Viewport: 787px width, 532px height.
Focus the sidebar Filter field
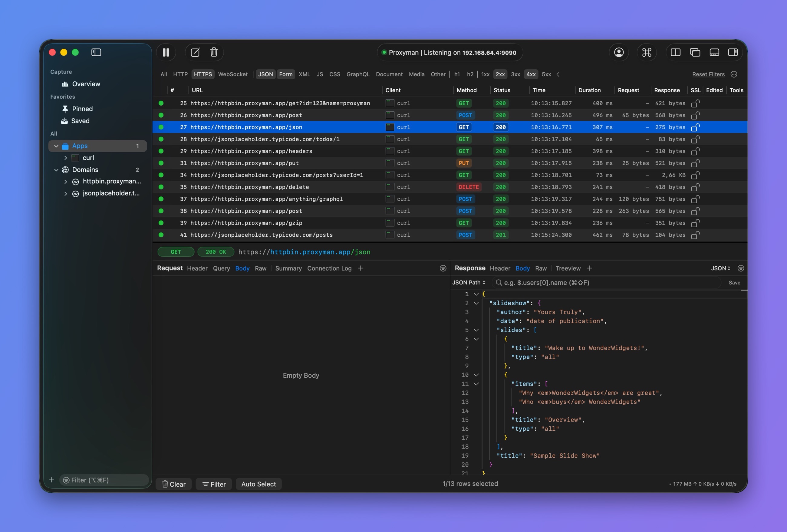[104, 480]
